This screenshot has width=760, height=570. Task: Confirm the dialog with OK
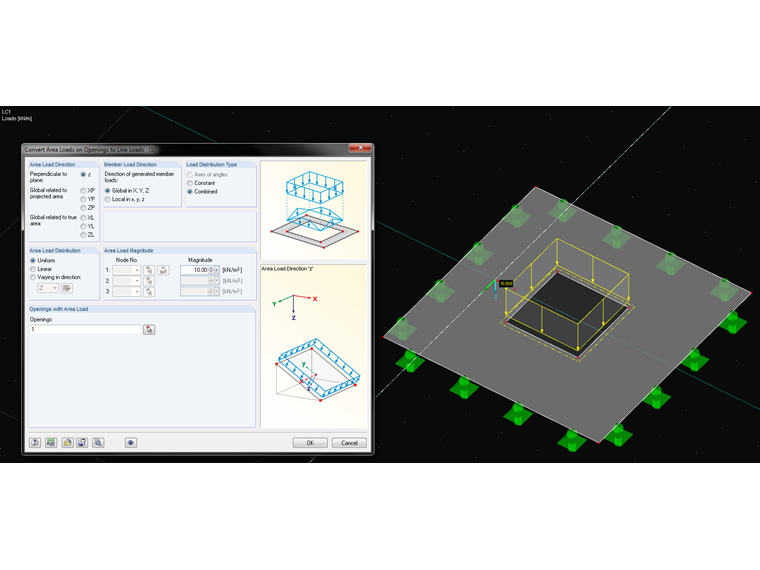click(x=310, y=443)
